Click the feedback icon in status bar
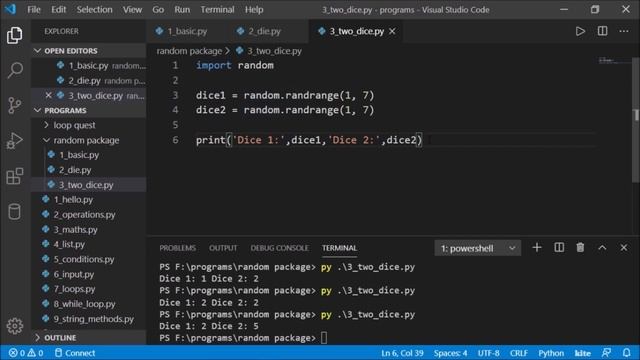This screenshot has width=640, height=360. [x=606, y=353]
